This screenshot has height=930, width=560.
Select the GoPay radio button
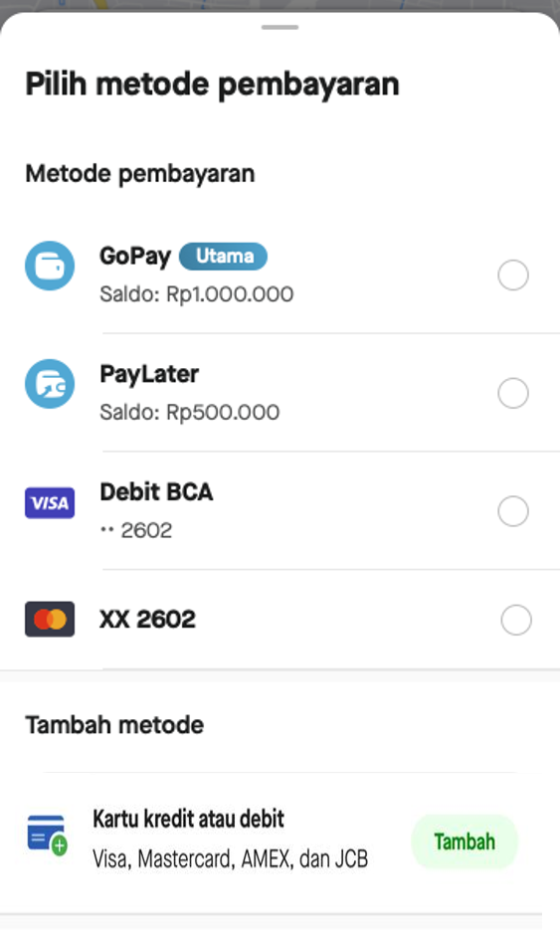coord(513,276)
